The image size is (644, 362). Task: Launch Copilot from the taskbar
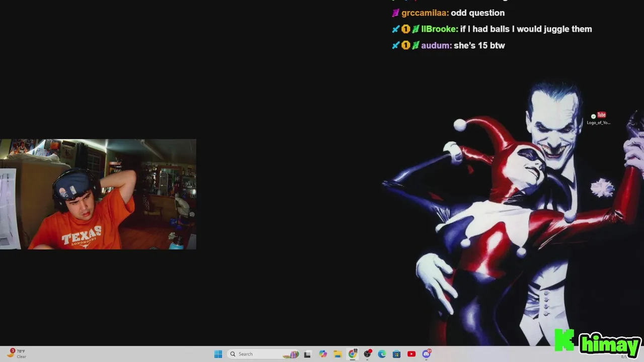[x=323, y=354]
